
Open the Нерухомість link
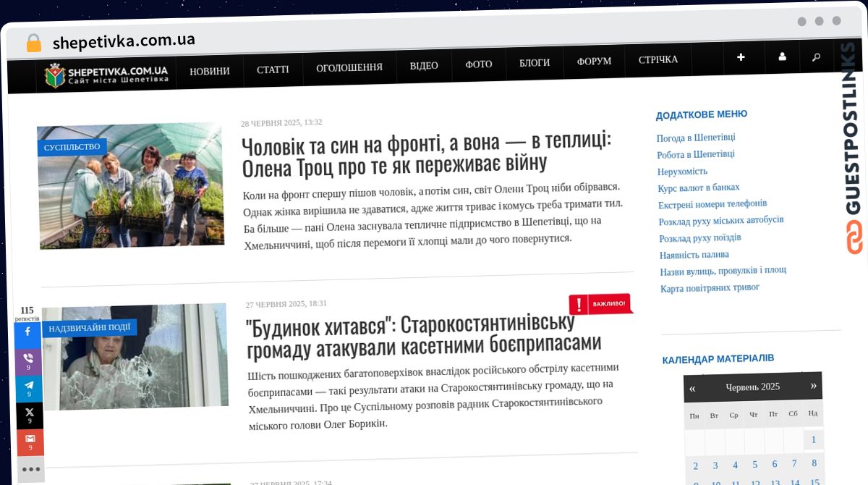pyautogui.click(x=682, y=172)
